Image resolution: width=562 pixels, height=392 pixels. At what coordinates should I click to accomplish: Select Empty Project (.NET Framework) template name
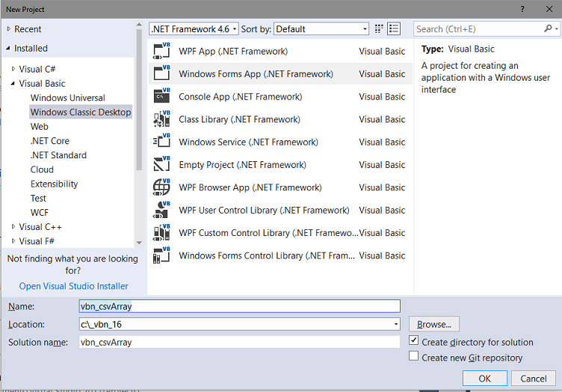coord(243,165)
